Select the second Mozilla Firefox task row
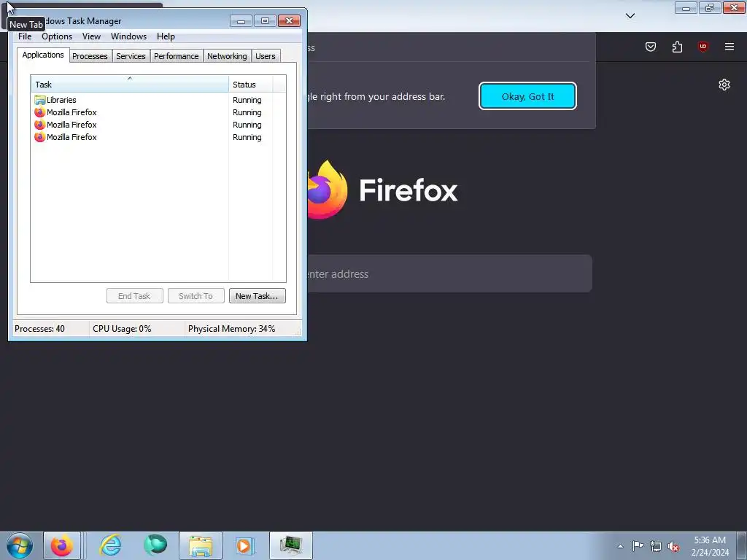 pos(158,125)
